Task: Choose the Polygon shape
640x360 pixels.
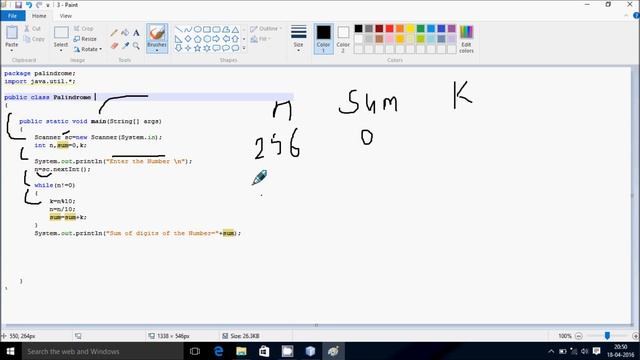Action: coord(226,29)
